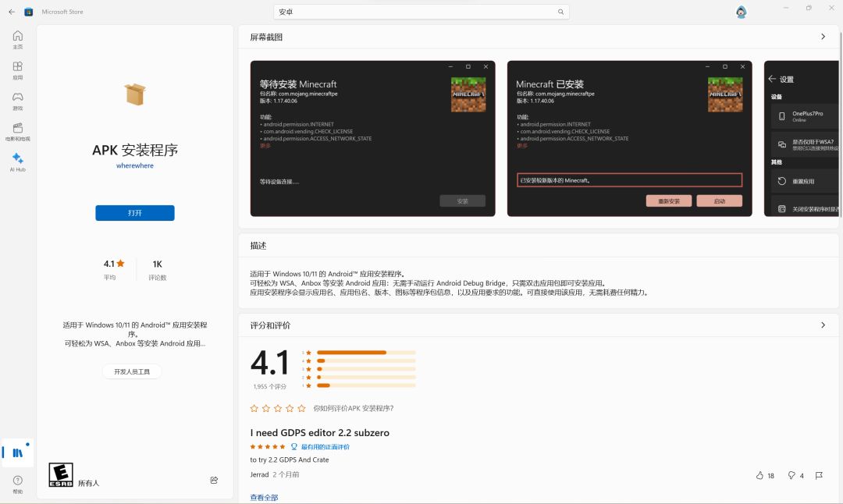The width and height of the screenshot is (843, 504).
Task: Open Movies & TV section in sidebar
Action: [x=18, y=131]
